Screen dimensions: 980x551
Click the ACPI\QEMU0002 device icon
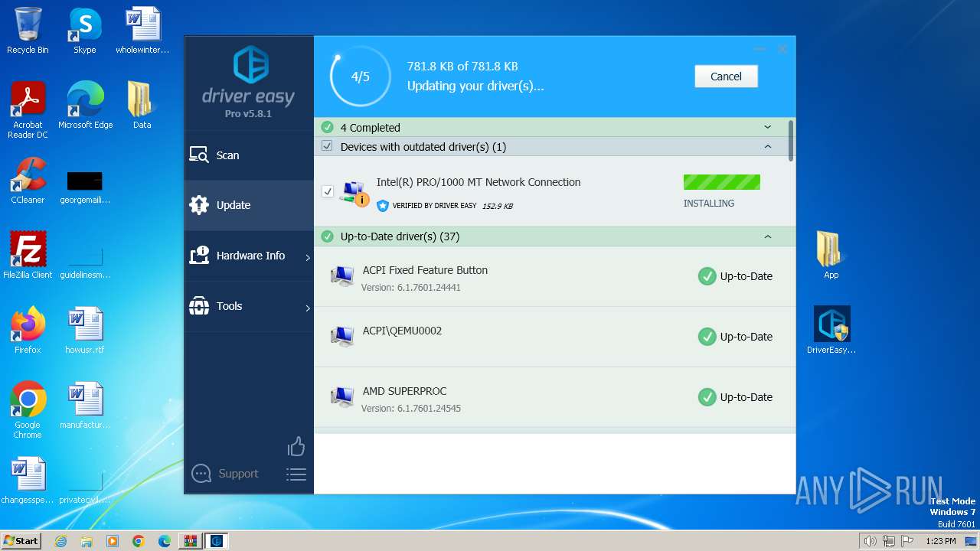341,337
